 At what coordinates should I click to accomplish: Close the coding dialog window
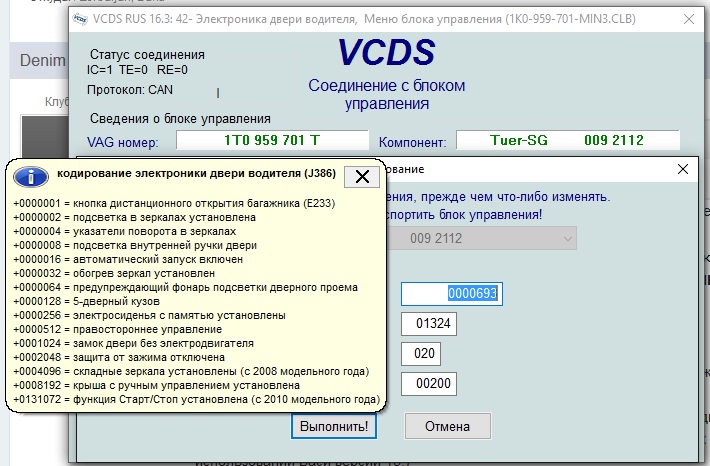coord(683,169)
